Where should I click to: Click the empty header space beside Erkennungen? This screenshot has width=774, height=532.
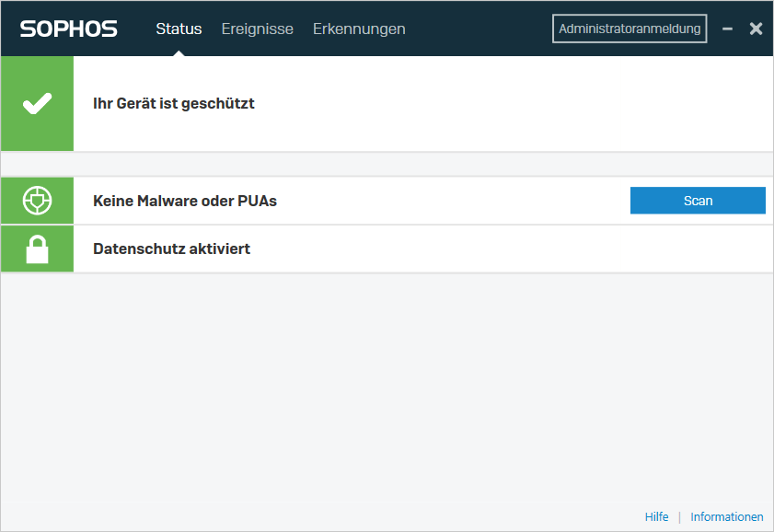coord(479,29)
